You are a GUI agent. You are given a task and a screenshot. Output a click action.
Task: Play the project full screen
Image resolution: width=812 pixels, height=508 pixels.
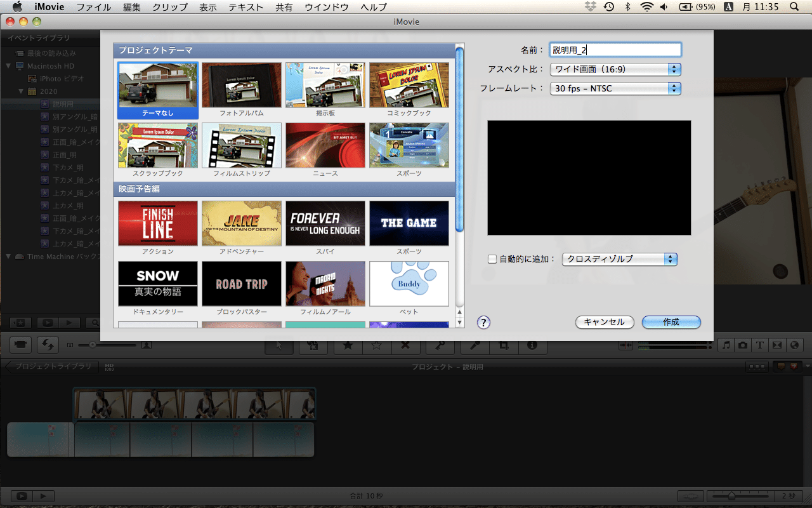[22, 496]
